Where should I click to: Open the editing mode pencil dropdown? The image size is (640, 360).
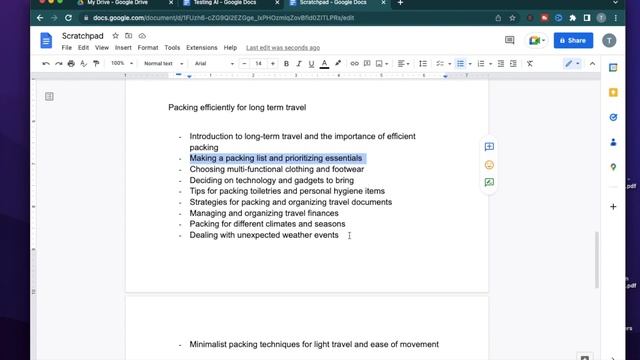coord(572,64)
